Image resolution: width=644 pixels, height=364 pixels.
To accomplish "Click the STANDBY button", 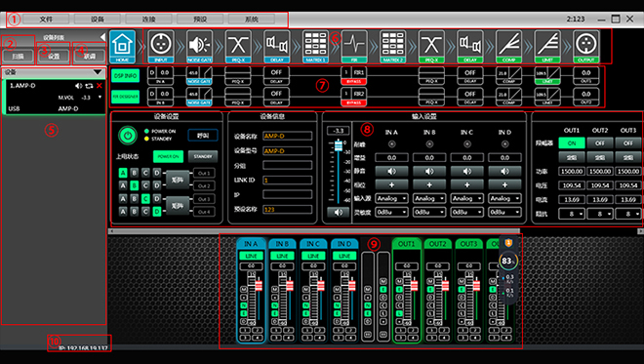I will coord(203,156).
